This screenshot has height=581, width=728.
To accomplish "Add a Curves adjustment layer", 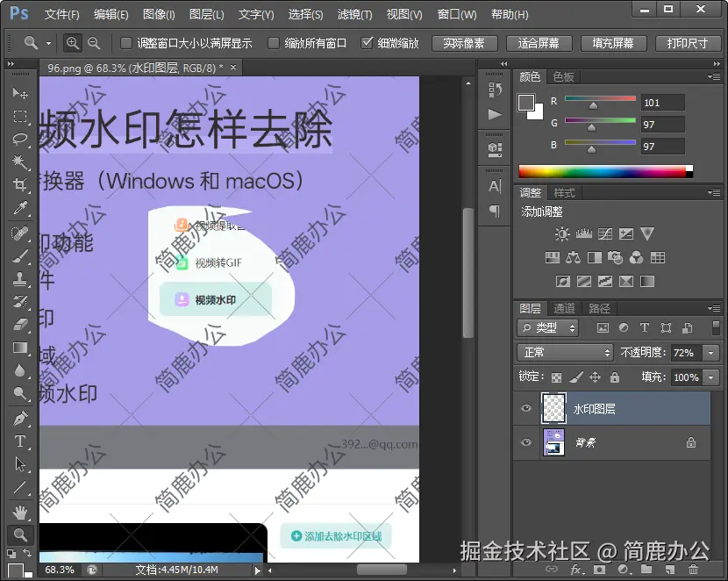I will (605, 234).
